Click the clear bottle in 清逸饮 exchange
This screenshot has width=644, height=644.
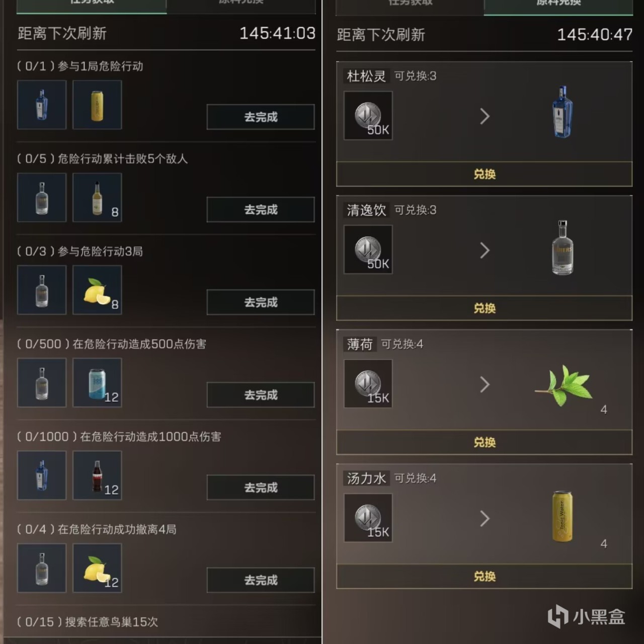pos(562,248)
